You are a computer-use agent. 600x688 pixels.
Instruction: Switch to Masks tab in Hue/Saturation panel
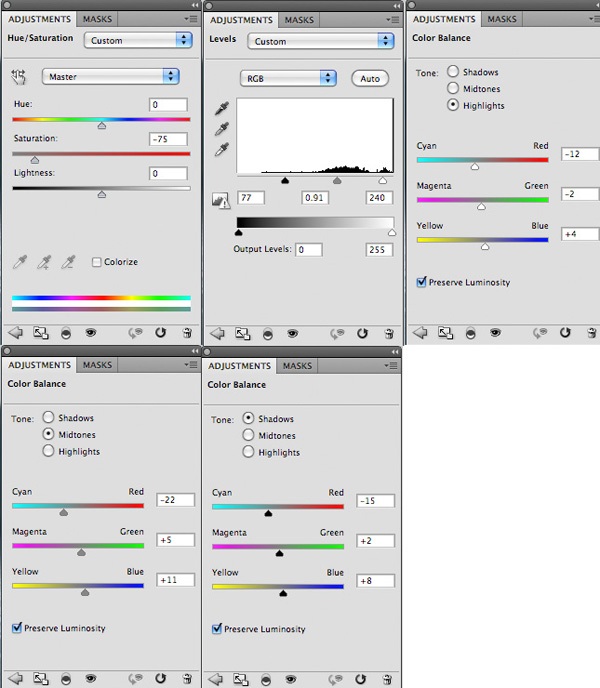[97, 19]
